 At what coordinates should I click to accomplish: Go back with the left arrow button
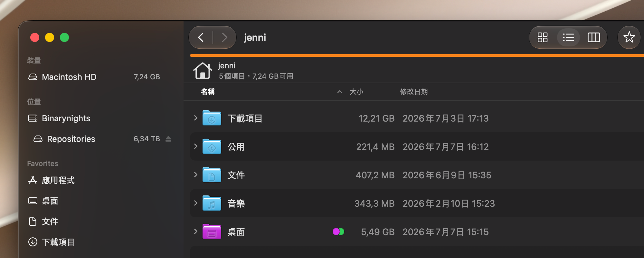coord(201,37)
